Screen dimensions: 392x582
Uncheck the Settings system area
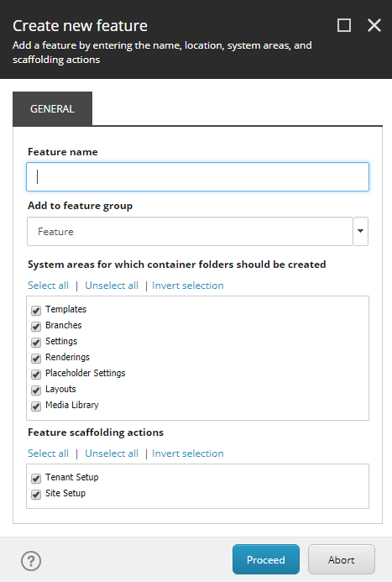point(36,342)
